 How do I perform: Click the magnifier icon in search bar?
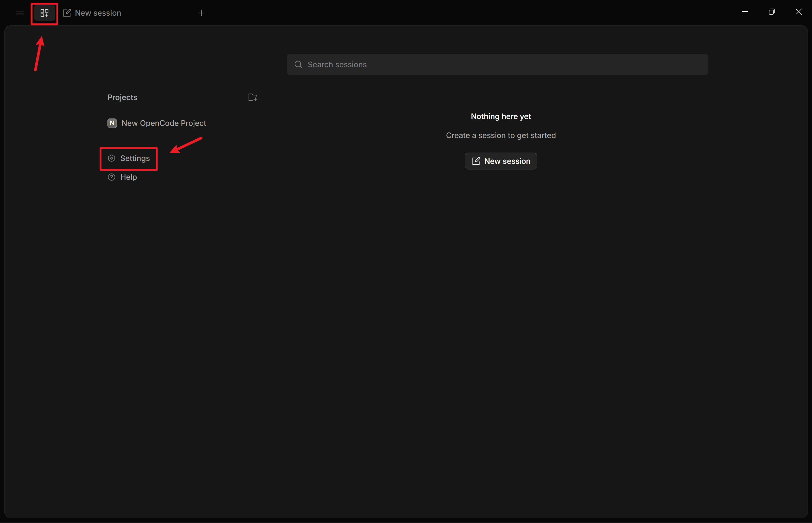[298, 65]
